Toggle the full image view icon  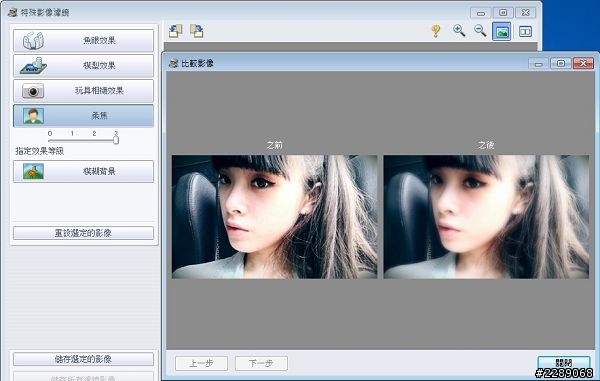point(502,31)
